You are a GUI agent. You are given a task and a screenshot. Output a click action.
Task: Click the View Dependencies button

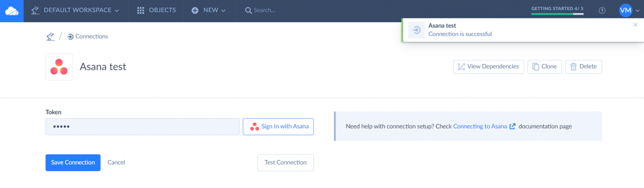[x=488, y=67]
